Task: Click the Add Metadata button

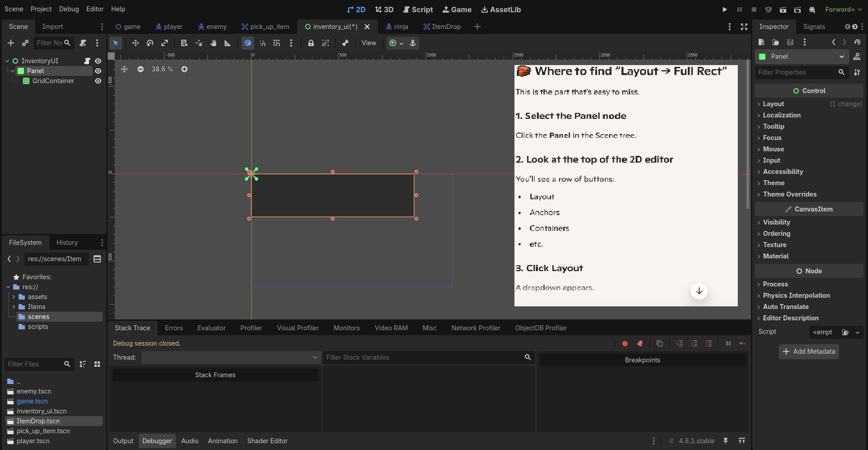Action: click(x=809, y=352)
